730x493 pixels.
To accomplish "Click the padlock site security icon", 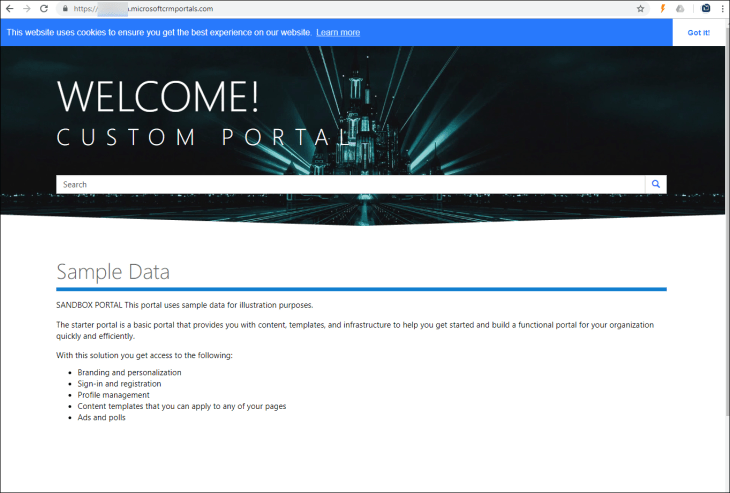I will 65,8.
